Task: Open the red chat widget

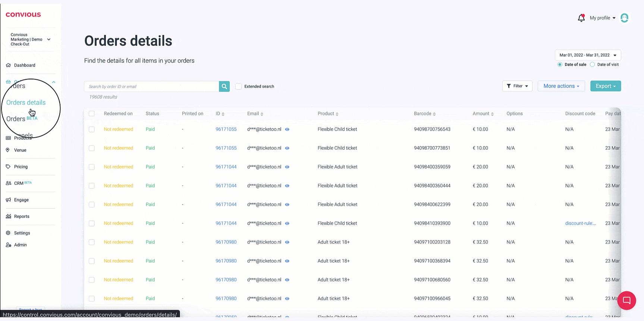Action: pos(626,300)
